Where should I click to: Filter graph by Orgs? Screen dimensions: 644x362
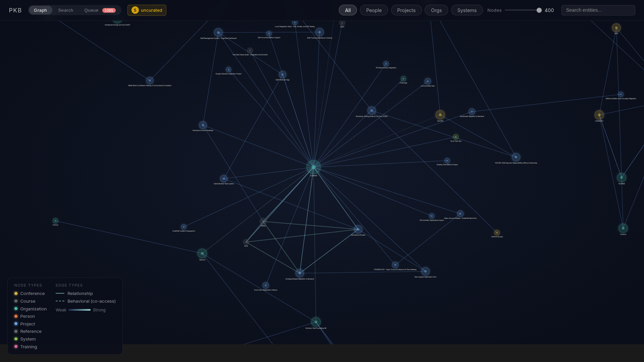coord(436,10)
